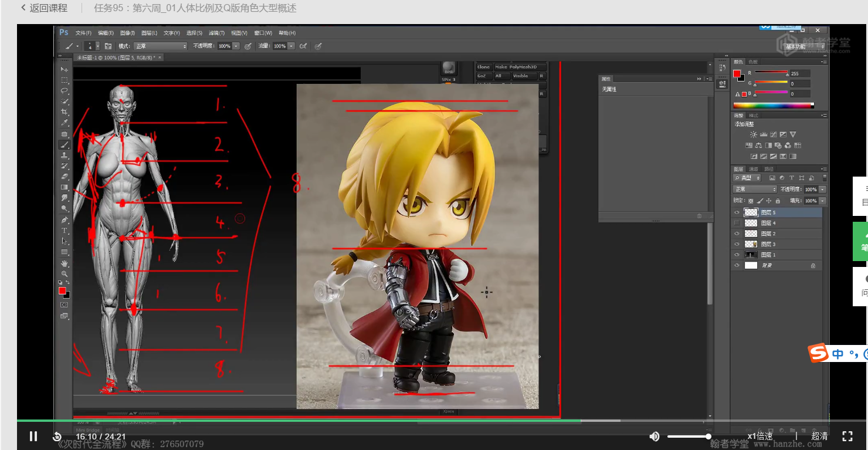Select the Quick Selection tool
This screenshot has width=868, height=450.
pyautogui.click(x=65, y=101)
